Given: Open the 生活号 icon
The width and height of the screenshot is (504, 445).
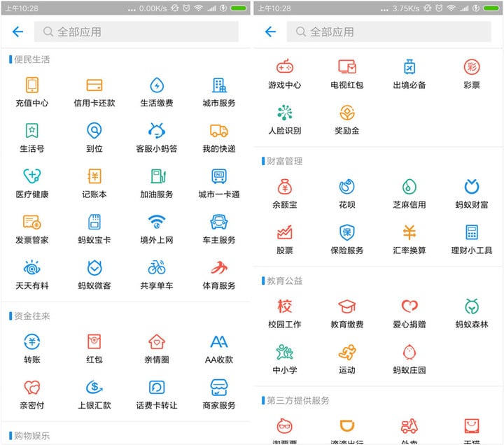Looking at the screenshot, I should tap(31, 131).
